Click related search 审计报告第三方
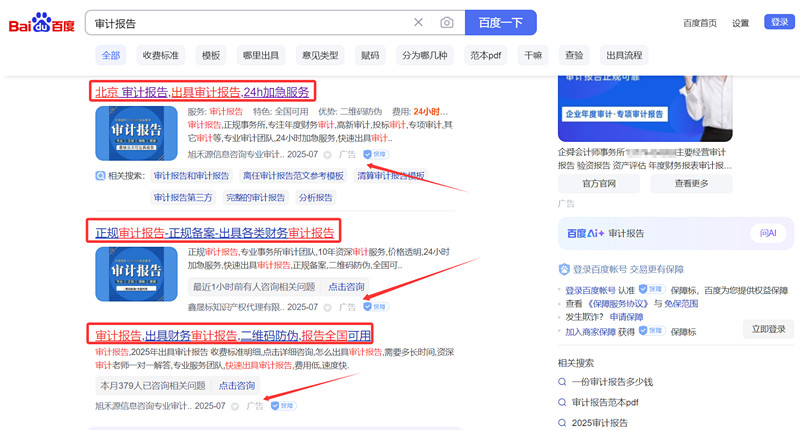800x430 pixels. (183, 197)
